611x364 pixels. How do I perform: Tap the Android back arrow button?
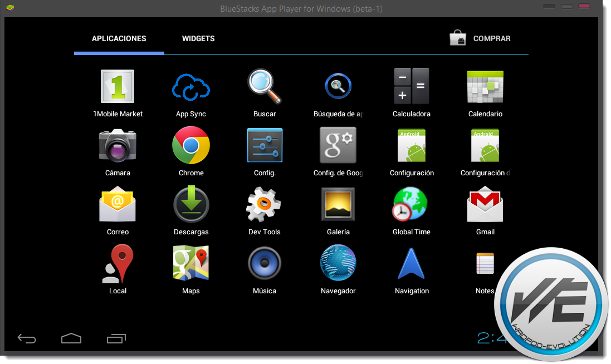(x=27, y=339)
